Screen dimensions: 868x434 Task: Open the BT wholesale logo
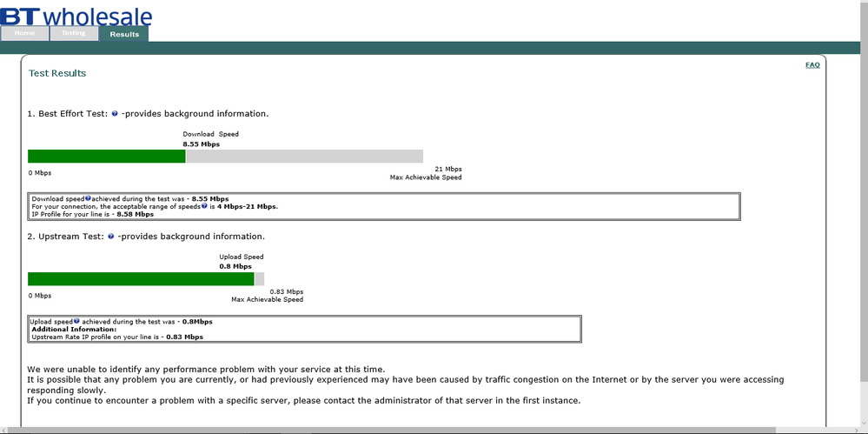(x=76, y=16)
